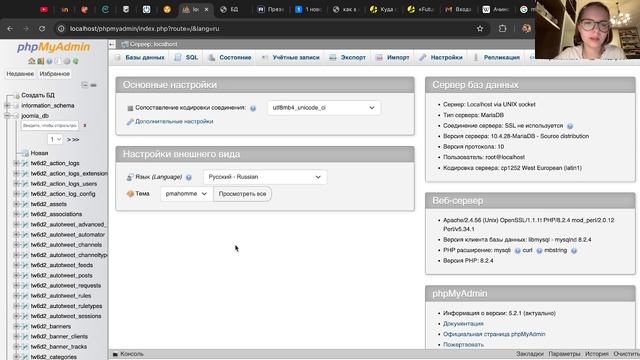Screen dimensions: 640x360
Task: Expand tw6d2_assets table node
Action: [16, 204]
